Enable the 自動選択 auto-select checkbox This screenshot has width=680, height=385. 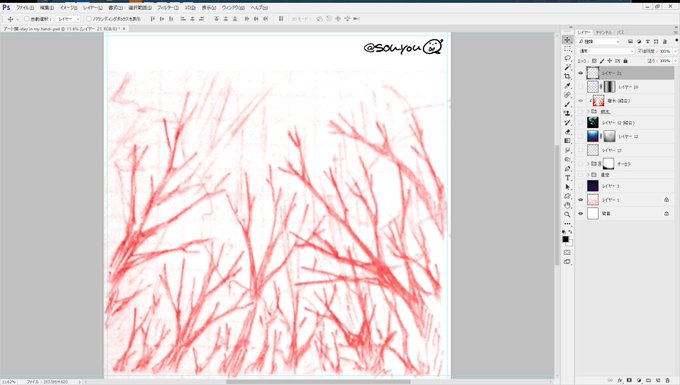26,19
